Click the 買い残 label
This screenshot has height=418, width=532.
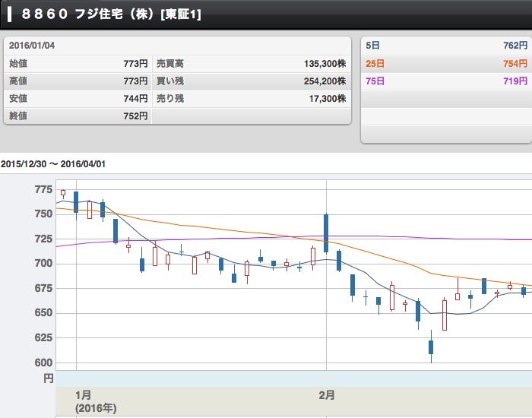[170, 81]
